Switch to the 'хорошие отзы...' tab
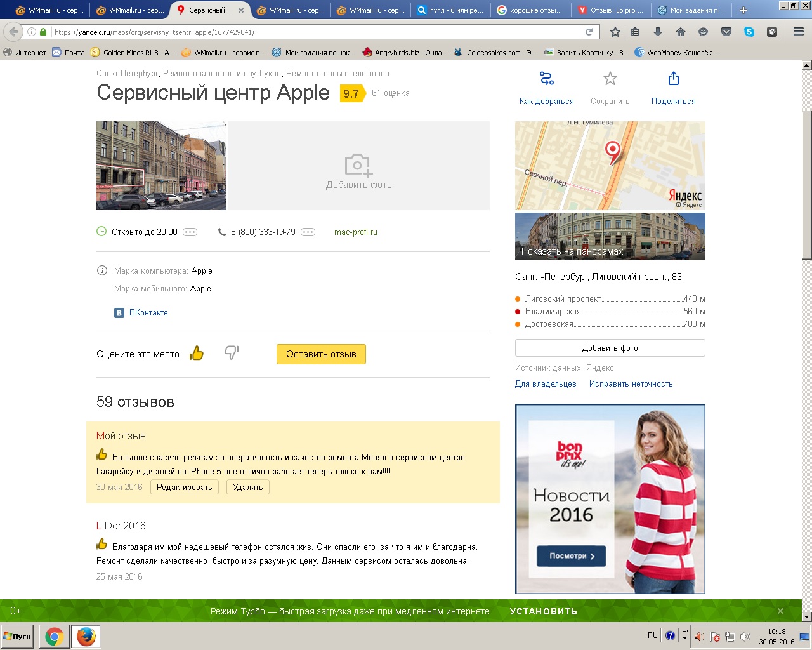Image resolution: width=812 pixels, height=650 pixels. (x=530, y=10)
